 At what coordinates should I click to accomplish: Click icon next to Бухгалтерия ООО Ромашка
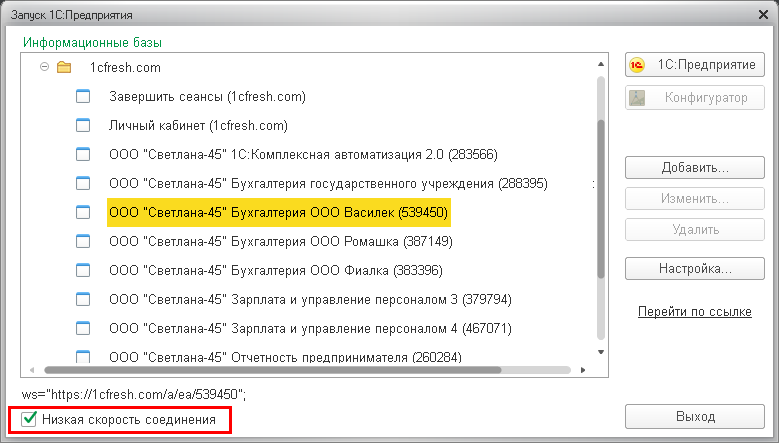[84, 242]
